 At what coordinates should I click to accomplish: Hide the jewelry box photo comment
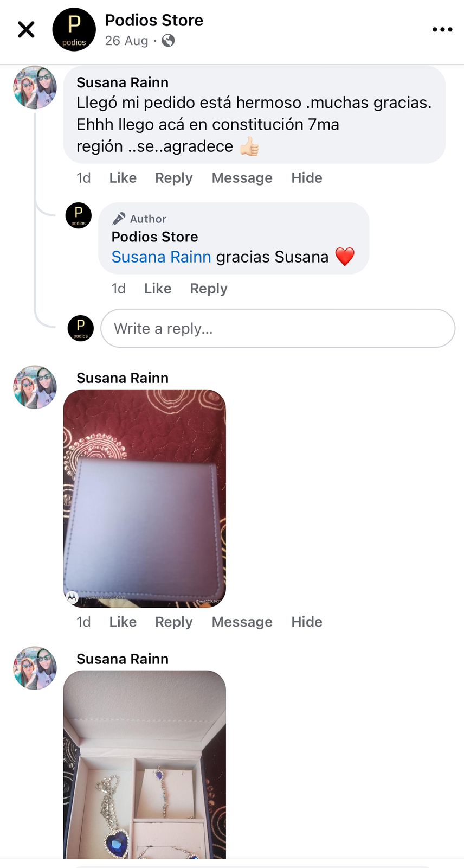point(307,622)
